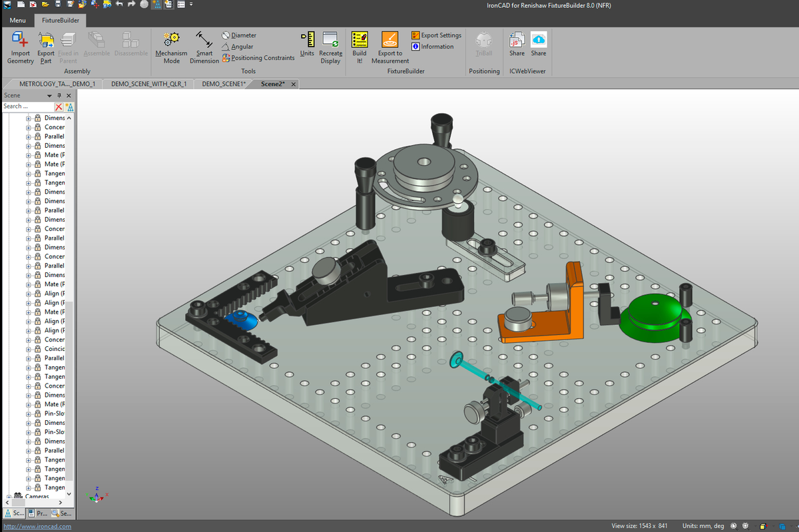Click the undo arrow in quick access toolbar
The image size is (799, 532).
[119, 5]
